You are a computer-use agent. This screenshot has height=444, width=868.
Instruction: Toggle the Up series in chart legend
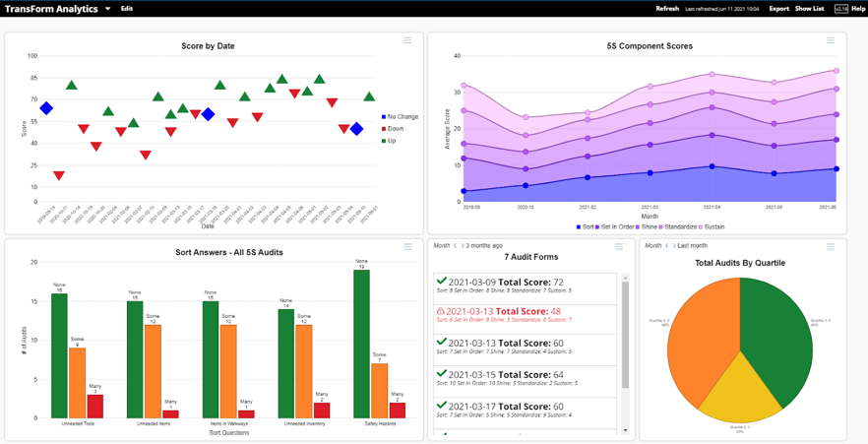394,141
